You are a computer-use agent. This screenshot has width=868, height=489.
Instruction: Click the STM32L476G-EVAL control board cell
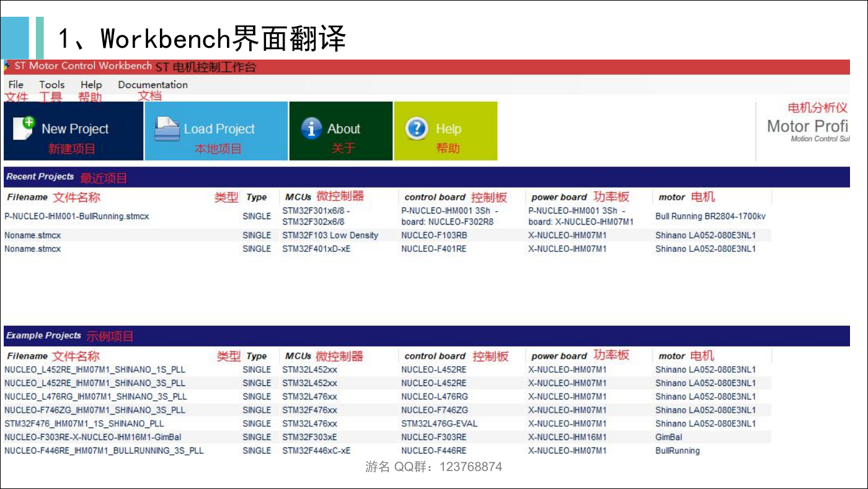440,424
